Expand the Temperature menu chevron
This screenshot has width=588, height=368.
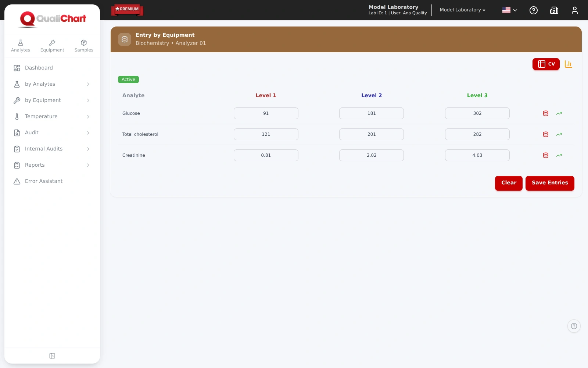pyautogui.click(x=88, y=117)
